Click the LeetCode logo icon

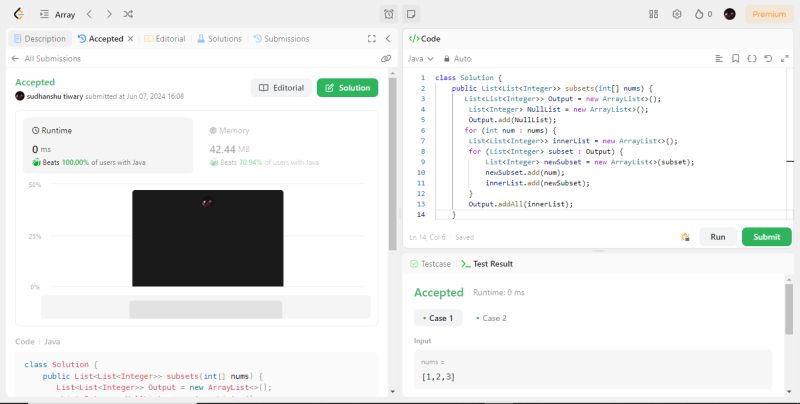[x=19, y=14]
